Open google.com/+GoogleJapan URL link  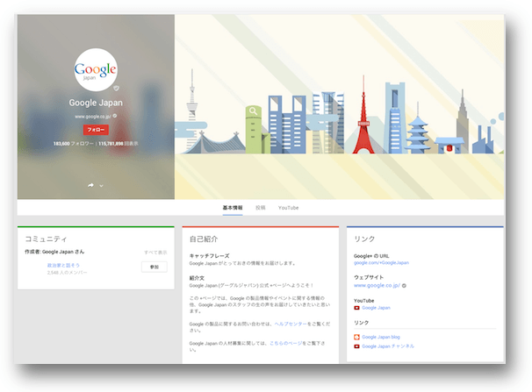click(x=381, y=262)
